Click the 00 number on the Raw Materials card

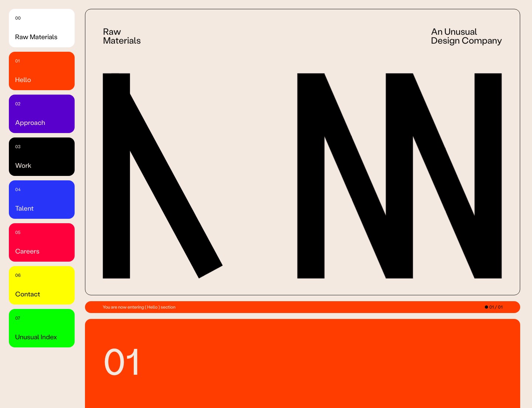18,18
